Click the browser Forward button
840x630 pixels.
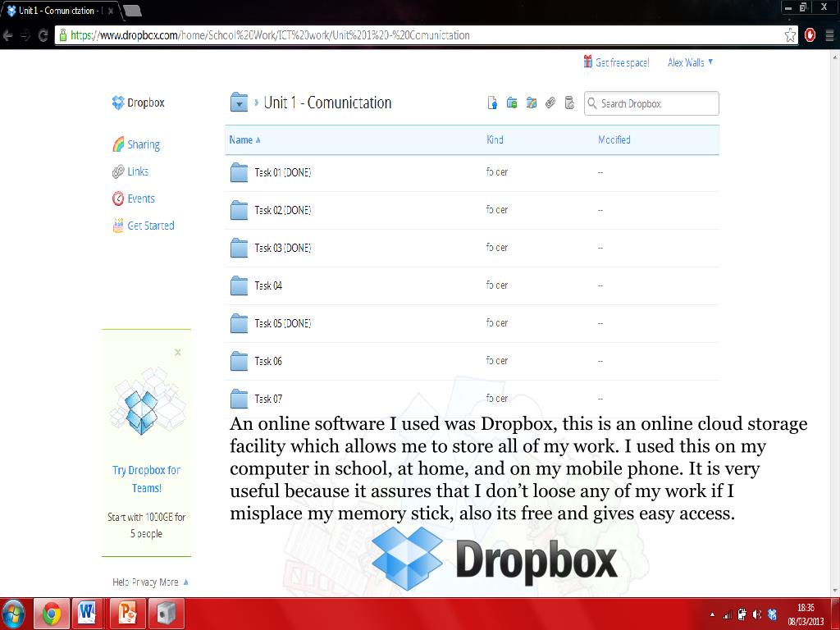25,35
